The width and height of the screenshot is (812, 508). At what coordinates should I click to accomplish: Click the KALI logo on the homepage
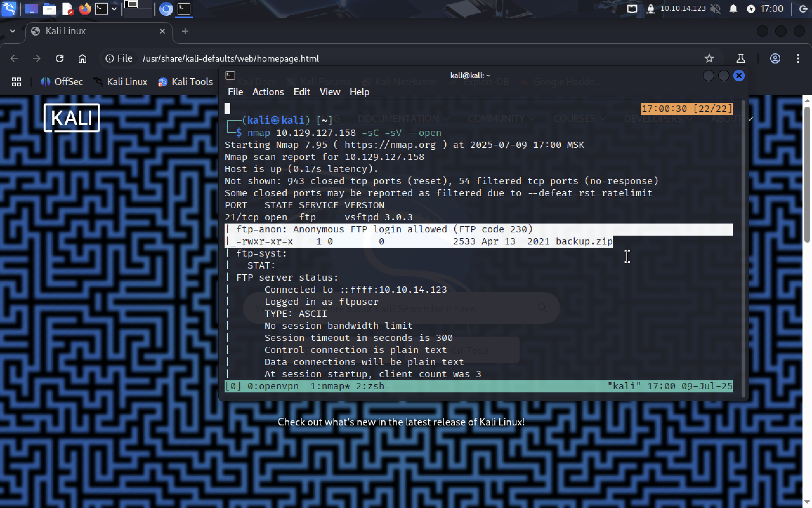point(71,118)
